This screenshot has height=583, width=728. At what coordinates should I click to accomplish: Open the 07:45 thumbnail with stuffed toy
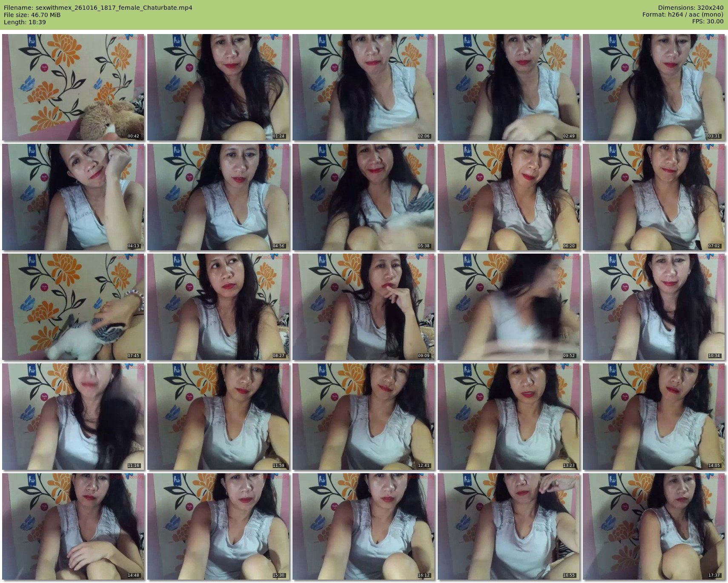coord(73,307)
